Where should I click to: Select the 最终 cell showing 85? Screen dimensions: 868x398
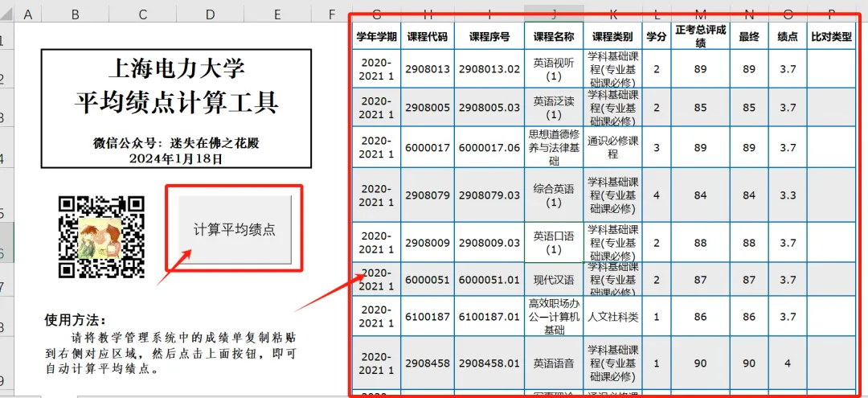(749, 108)
